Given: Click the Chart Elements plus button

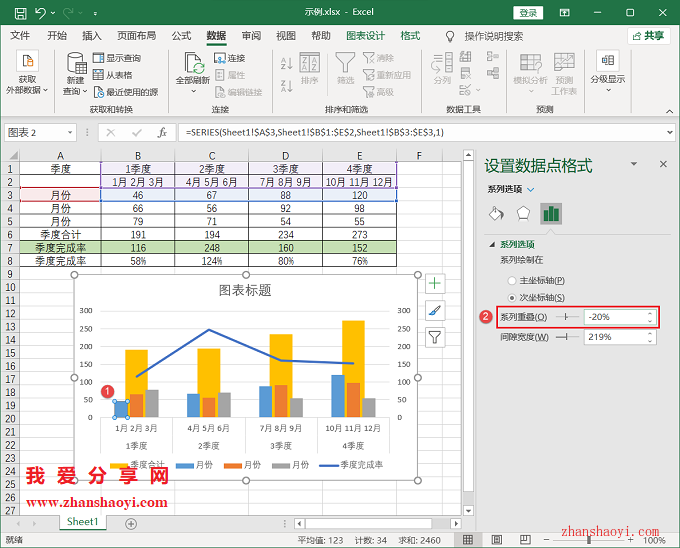Looking at the screenshot, I should (435, 284).
